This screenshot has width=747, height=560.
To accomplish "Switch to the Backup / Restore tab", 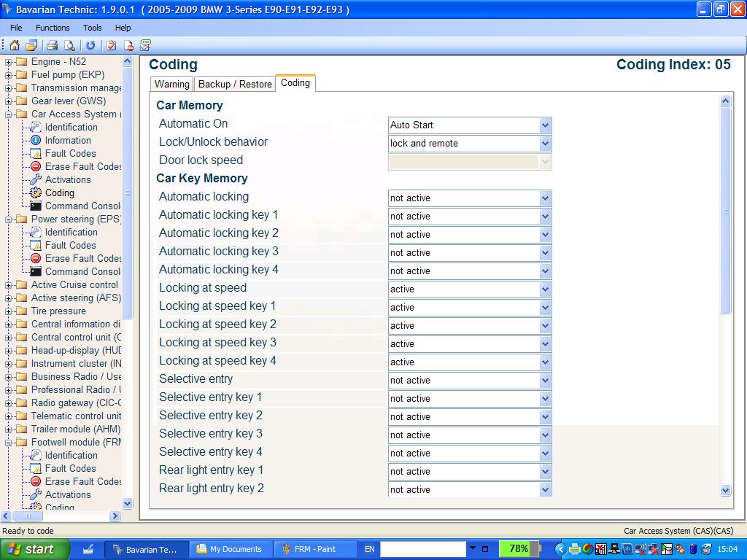I will (235, 84).
